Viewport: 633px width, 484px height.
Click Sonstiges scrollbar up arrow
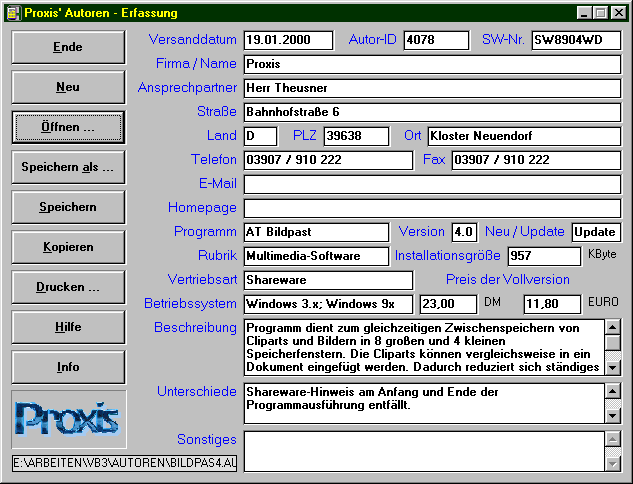(613, 439)
